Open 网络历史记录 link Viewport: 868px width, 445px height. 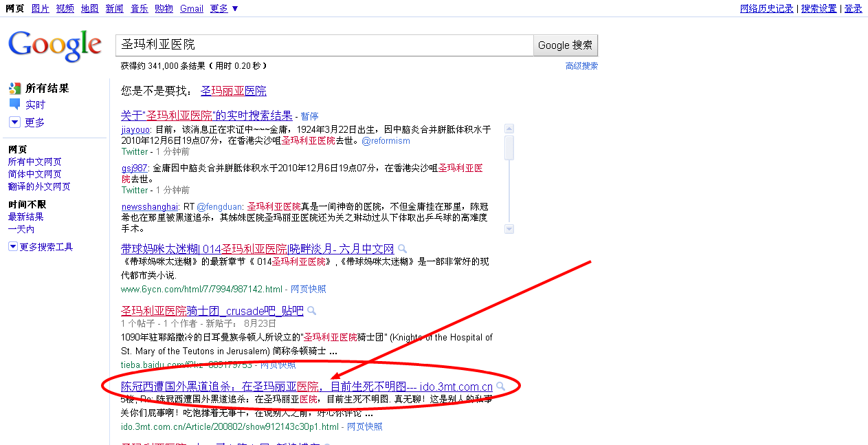click(x=767, y=8)
